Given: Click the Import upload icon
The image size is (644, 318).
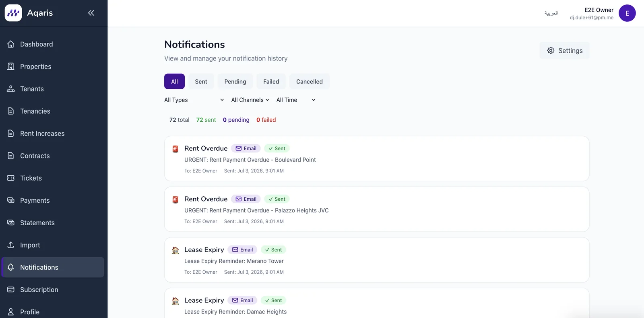Looking at the screenshot, I should 11,245.
